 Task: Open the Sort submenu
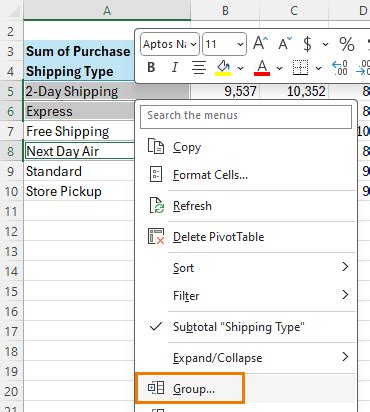coord(246,268)
